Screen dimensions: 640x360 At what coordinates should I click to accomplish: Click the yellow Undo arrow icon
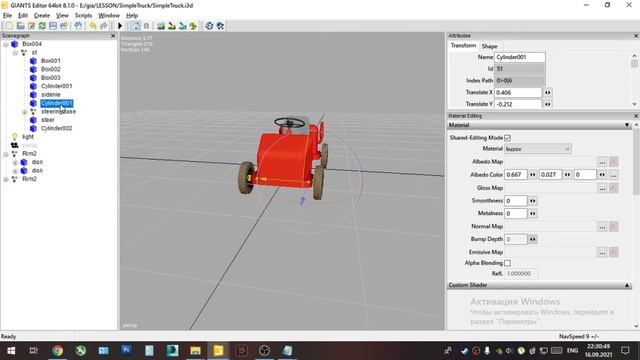click(x=93, y=26)
